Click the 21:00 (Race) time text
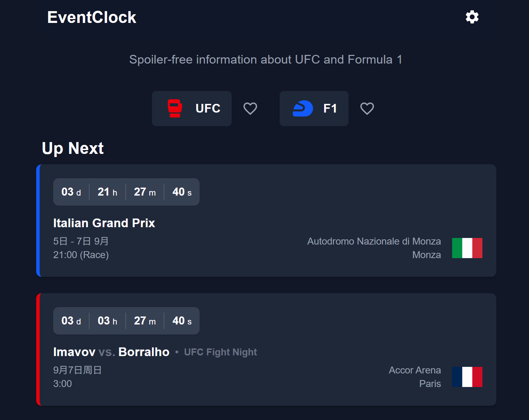The image size is (529, 420). (x=81, y=255)
